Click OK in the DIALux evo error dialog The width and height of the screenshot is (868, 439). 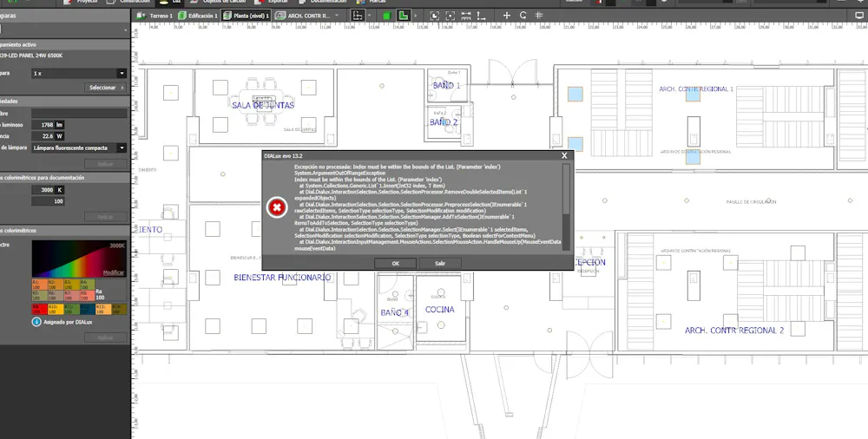(x=395, y=264)
